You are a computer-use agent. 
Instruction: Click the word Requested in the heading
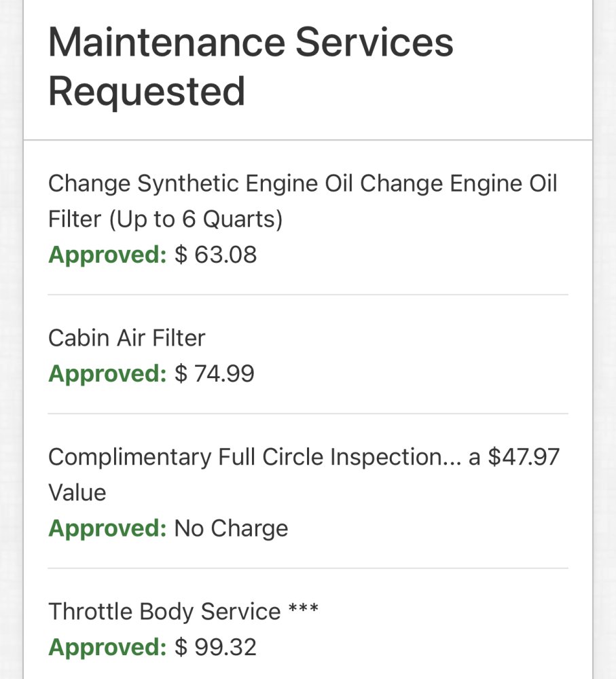point(147,91)
